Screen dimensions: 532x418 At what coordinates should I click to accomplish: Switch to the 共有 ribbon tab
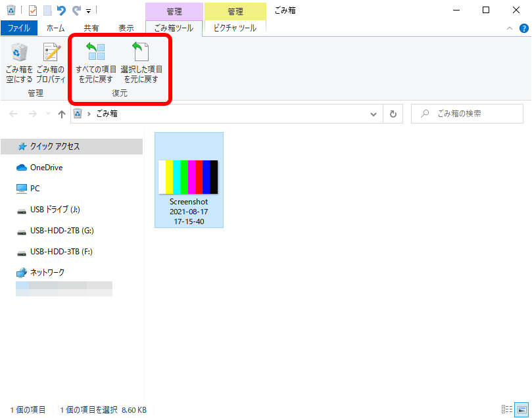(x=91, y=28)
